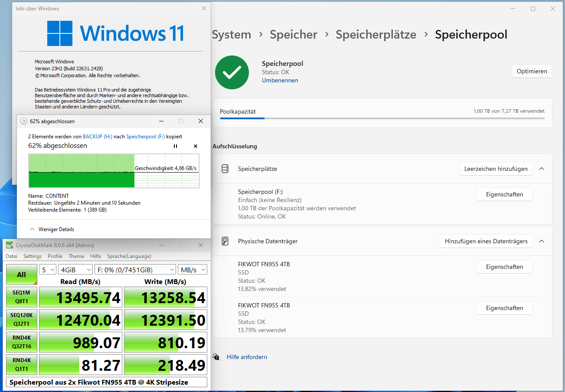Open the test count dropdown showing 5
This screenshot has height=392, width=565.
[x=48, y=270]
